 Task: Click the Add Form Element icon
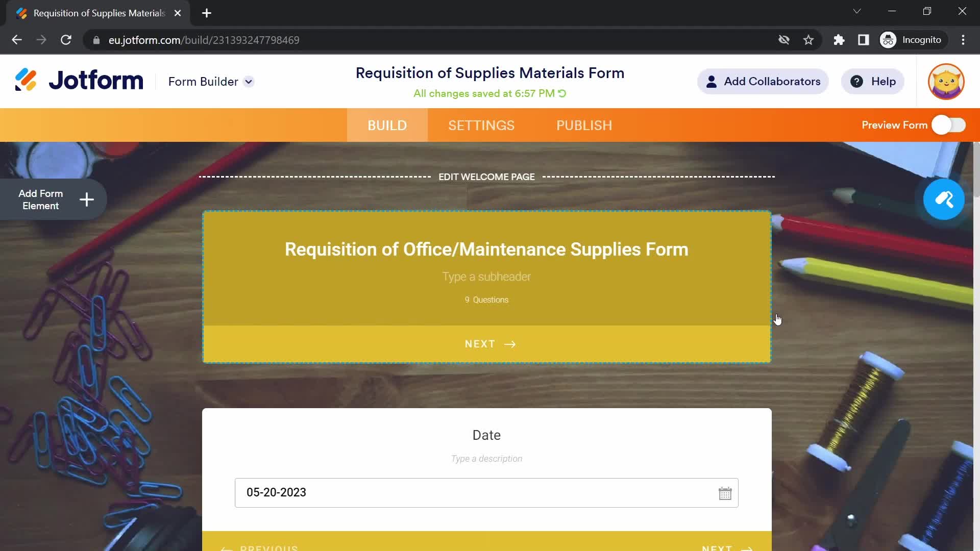click(x=85, y=200)
